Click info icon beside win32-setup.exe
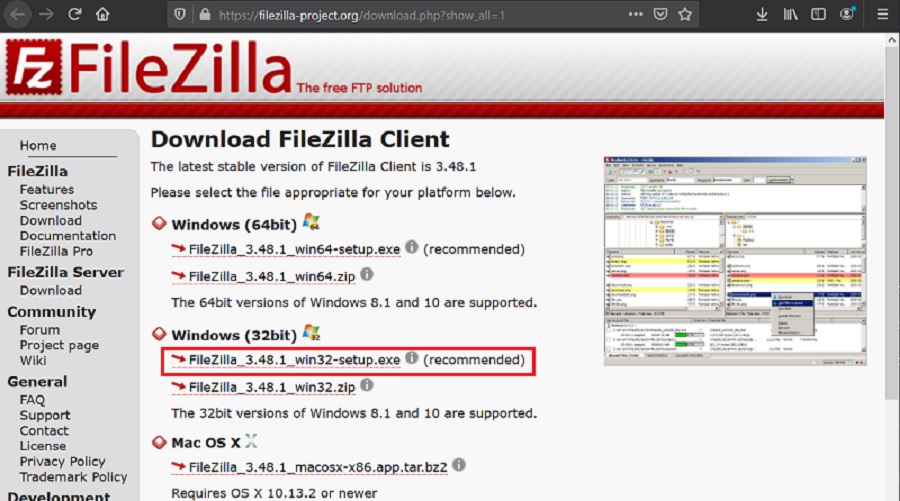Viewport: 900px width, 501px height. (412, 358)
